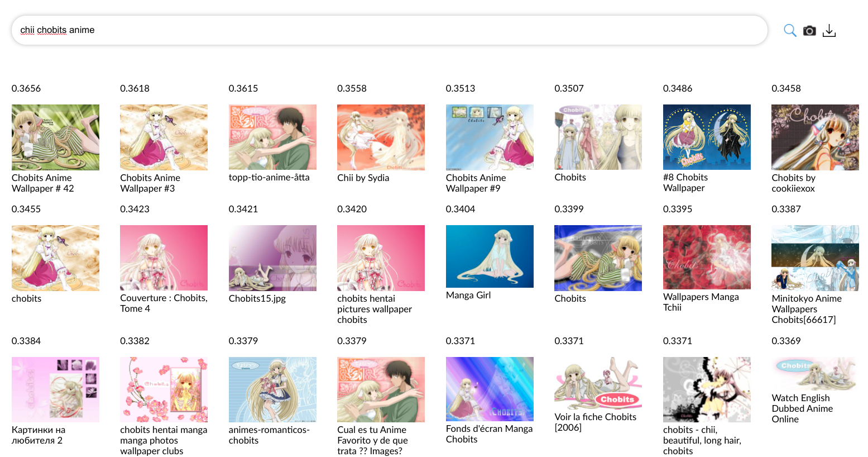Open the Chobits15.jpg thumbnail
The image size is (868, 457).
coord(272,258)
